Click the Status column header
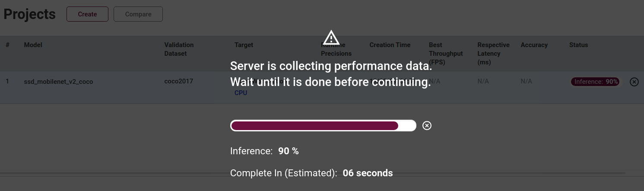Viewport: 644px width, 191px height. point(578,45)
